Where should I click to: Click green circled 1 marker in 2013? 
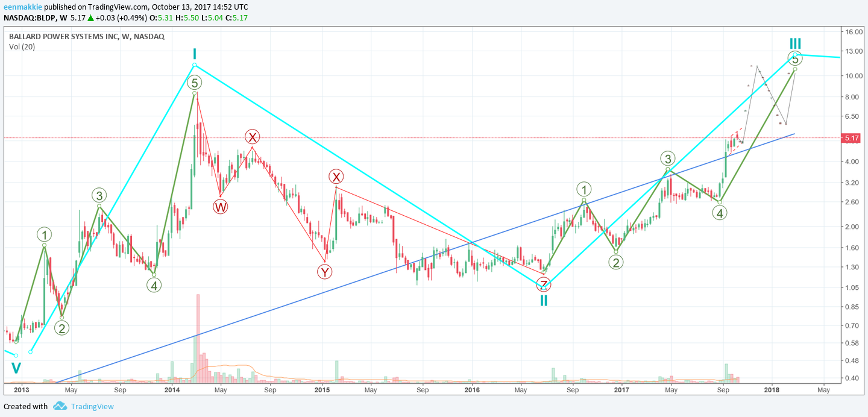[x=44, y=234]
